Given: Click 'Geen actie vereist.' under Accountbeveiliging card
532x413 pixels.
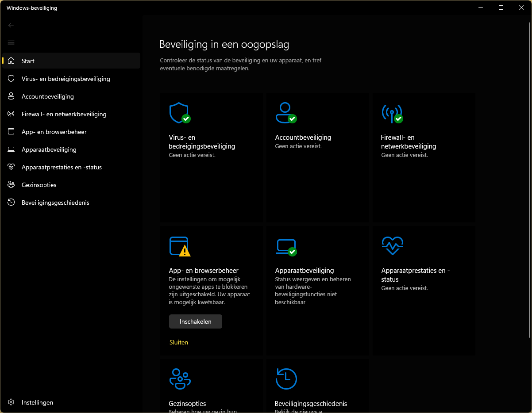Looking at the screenshot, I should (x=298, y=146).
